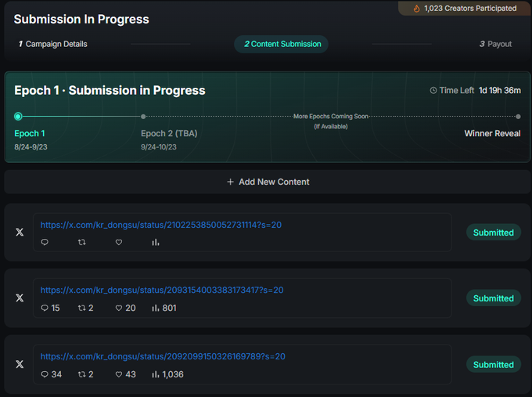
Task: Click the X logo for the 2092099150326169789 post
Action: click(20, 364)
